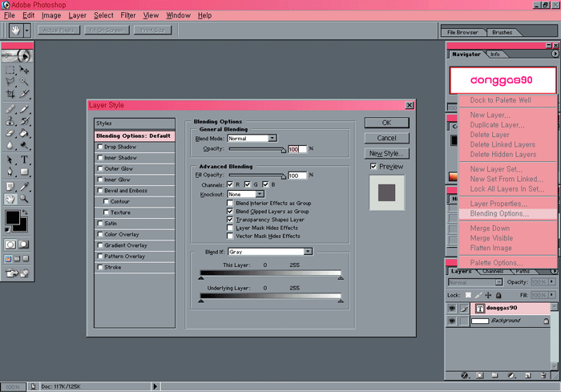Screen dimensions: 561x392
Task: Open the tool preset picker arrow
Action: [x=26, y=30]
